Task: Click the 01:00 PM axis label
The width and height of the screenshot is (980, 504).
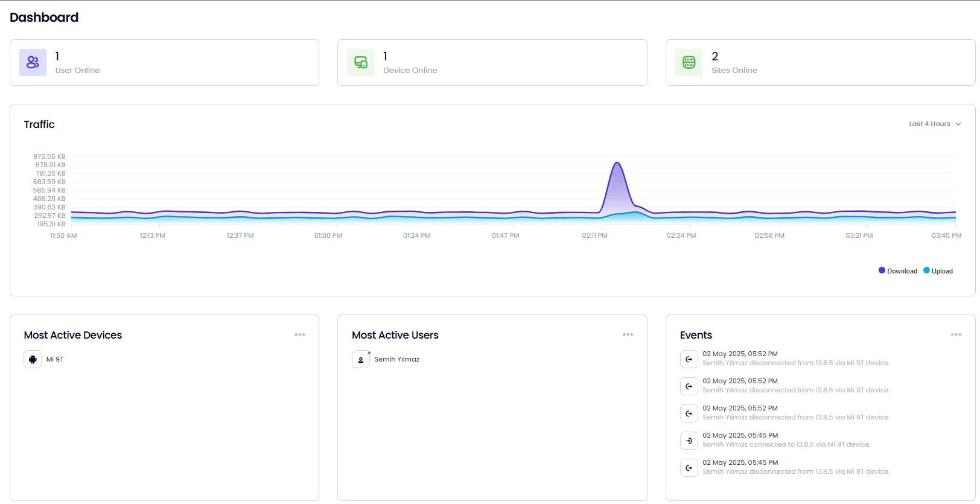Action: tap(328, 236)
